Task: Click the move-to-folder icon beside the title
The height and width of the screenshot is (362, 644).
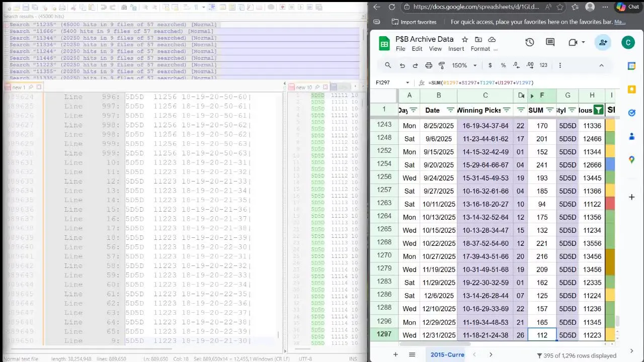Action: point(478,39)
